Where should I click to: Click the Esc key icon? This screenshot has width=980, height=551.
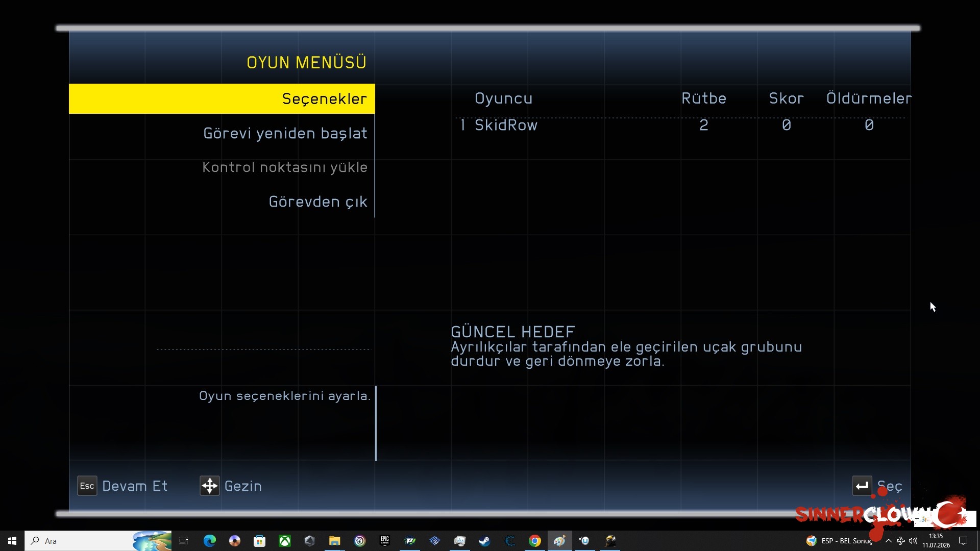click(x=87, y=486)
